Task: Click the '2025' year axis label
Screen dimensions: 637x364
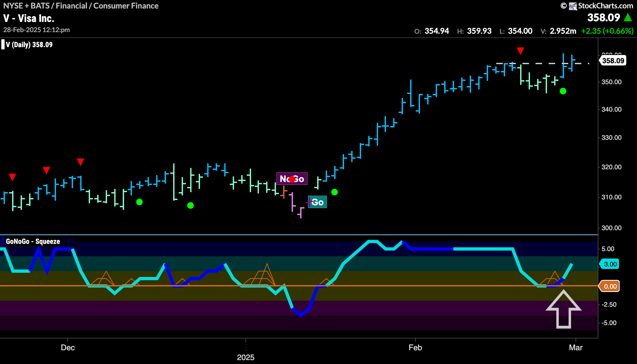Action: 246,357
